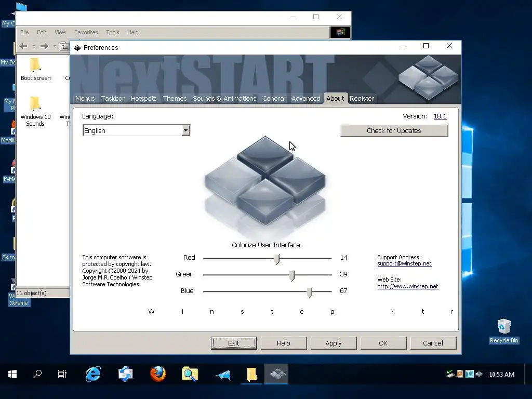
Task: Launch Firefox from the taskbar
Action: [158, 374]
